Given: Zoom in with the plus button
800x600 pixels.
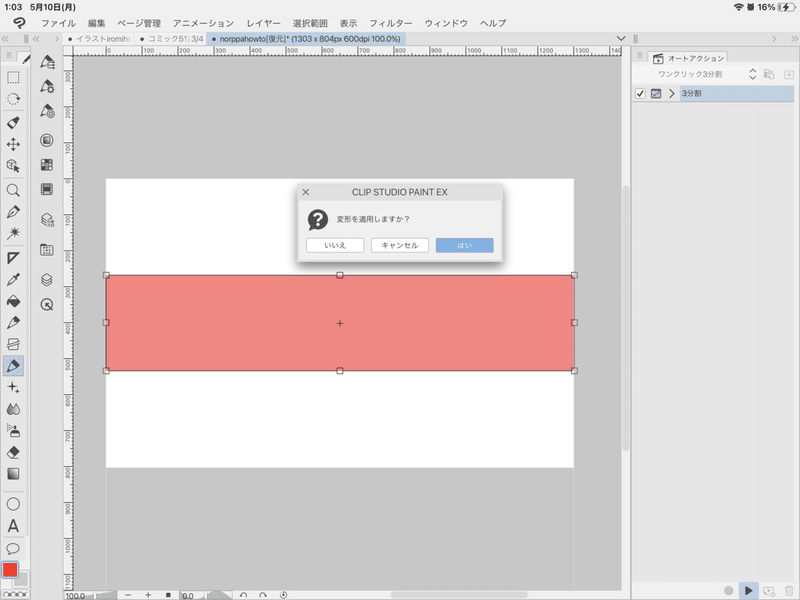Looking at the screenshot, I should pos(148,595).
